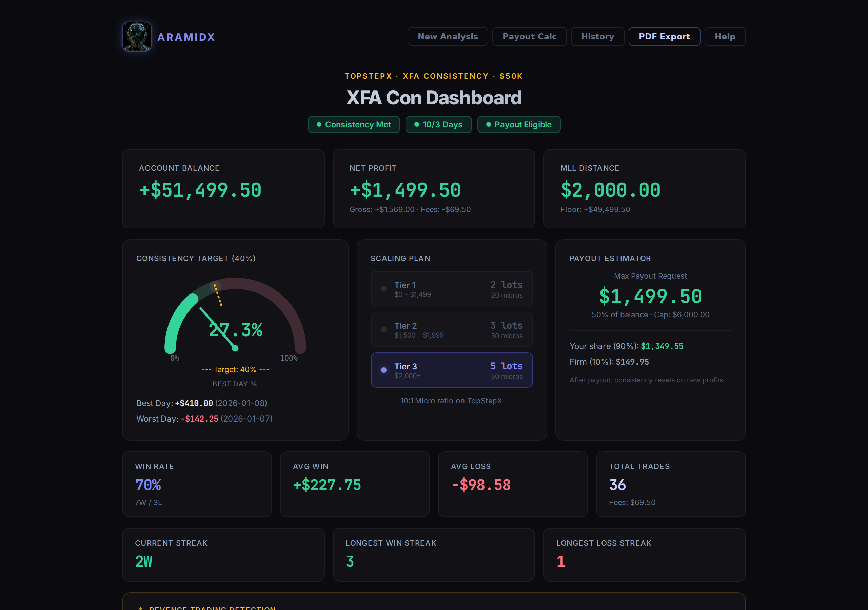Viewport: 868px width, 610px height.
Task: Click the Max Payout Request amount $1,499.50
Action: tap(650, 296)
